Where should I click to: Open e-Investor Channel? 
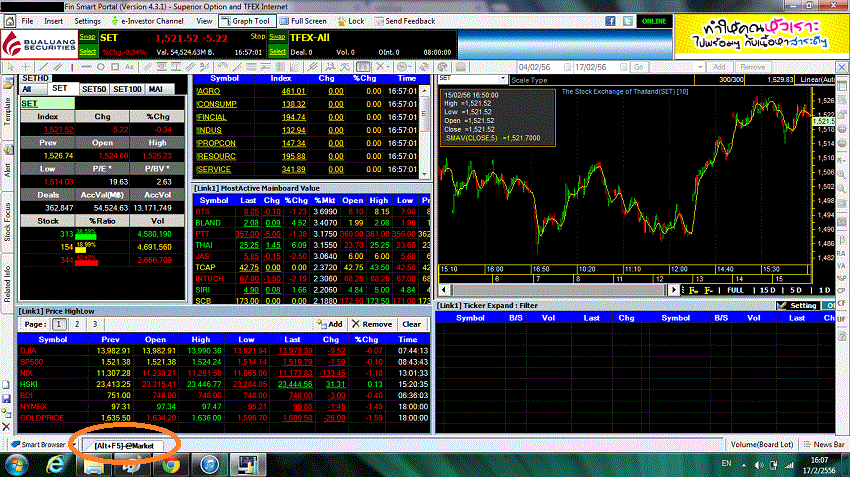[147, 21]
